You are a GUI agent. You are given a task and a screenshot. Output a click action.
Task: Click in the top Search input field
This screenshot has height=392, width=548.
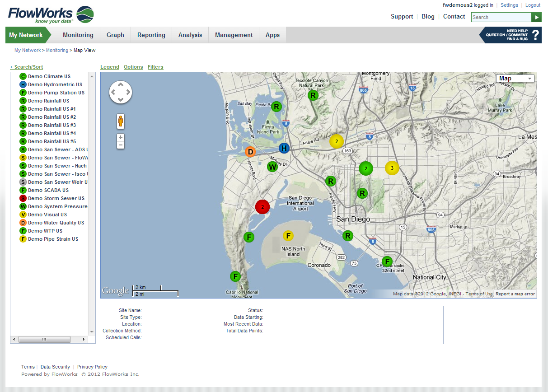tap(501, 17)
